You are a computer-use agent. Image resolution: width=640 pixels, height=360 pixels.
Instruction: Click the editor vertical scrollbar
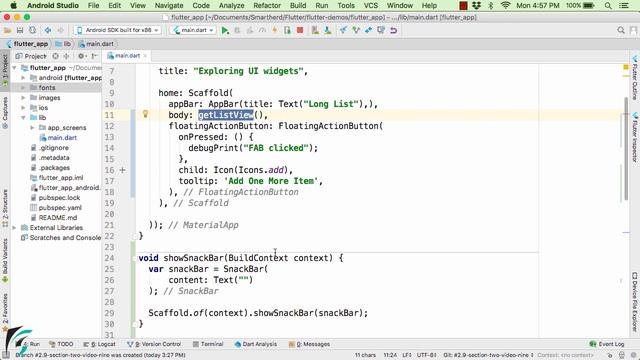coord(626,149)
